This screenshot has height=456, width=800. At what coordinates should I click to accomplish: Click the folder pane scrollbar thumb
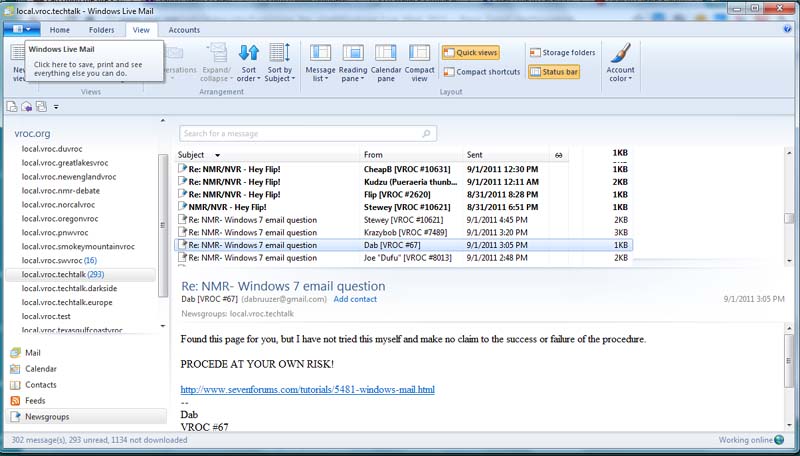[x=163, y=225]
